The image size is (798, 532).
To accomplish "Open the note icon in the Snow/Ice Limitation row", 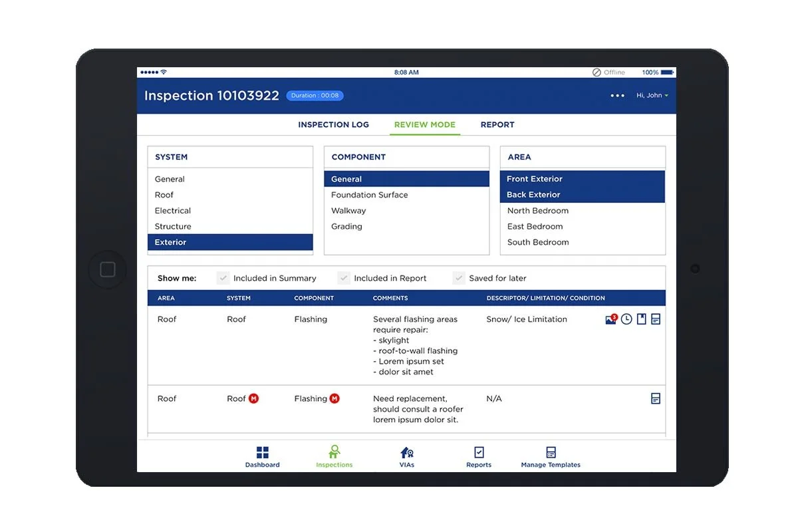I will (656, 319).
